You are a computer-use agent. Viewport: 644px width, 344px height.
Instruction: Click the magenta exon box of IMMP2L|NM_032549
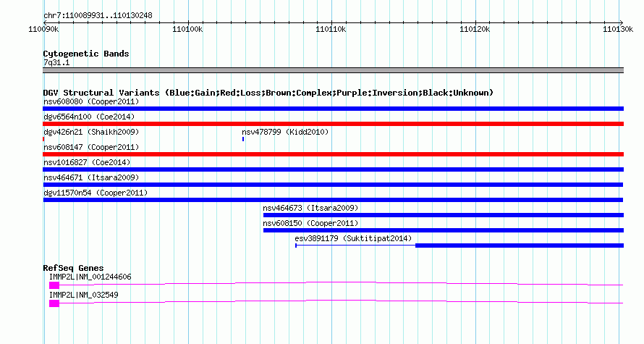pyautogui.click(x=54, y=303)
